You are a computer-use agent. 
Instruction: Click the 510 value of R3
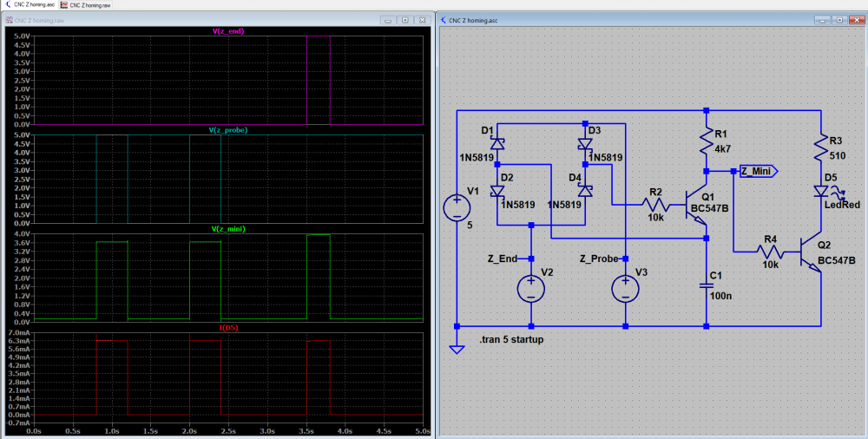(x=838, y=156)
